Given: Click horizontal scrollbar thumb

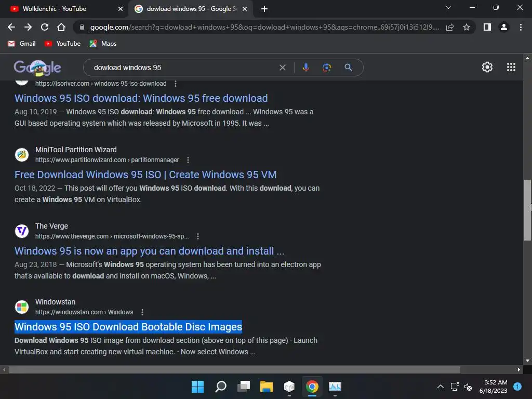Looking at the screenshot, I should pyautogui.click(x=234, y=369).
